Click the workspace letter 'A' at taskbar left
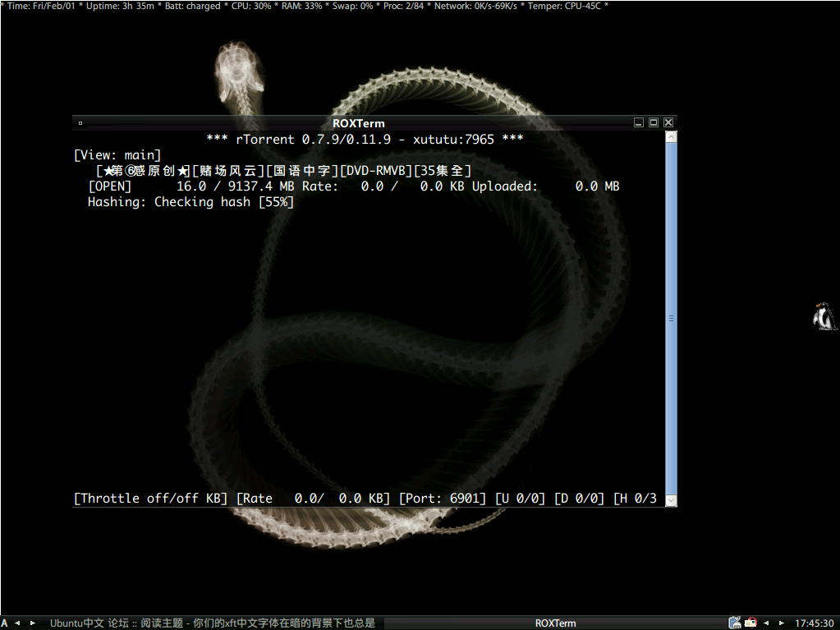This screenshot has height=630, width=840. pyautogui.click(x=4, y=623)
